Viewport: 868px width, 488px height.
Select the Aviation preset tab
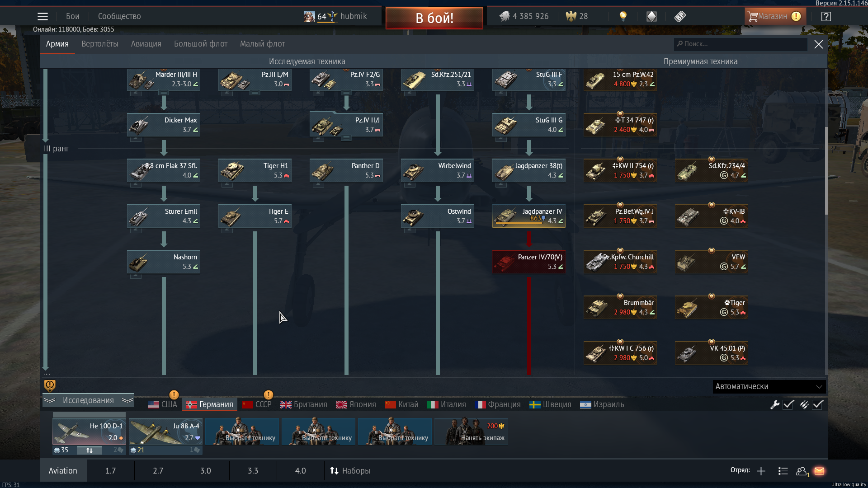coord(63,471)
